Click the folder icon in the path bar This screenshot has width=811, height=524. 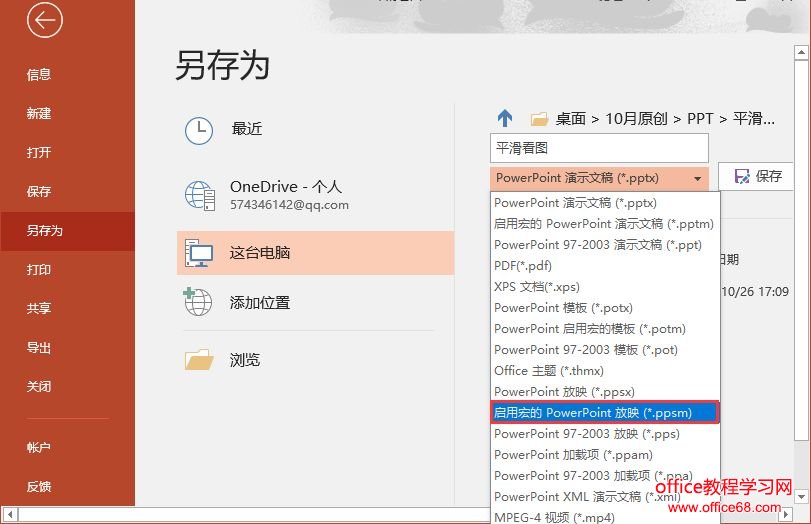(x=539, y=119)
